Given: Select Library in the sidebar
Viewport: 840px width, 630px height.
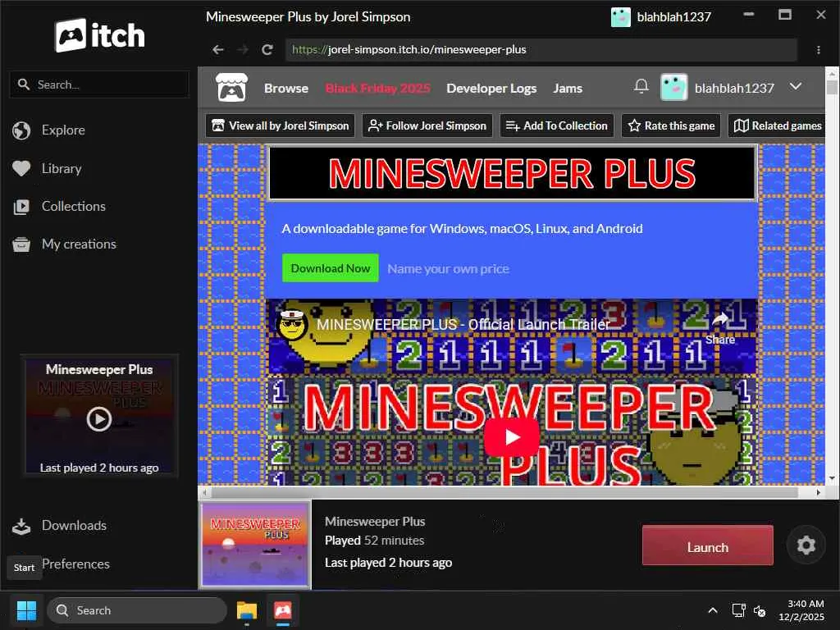Looking at the screenshot, I should tap(62, 169).
